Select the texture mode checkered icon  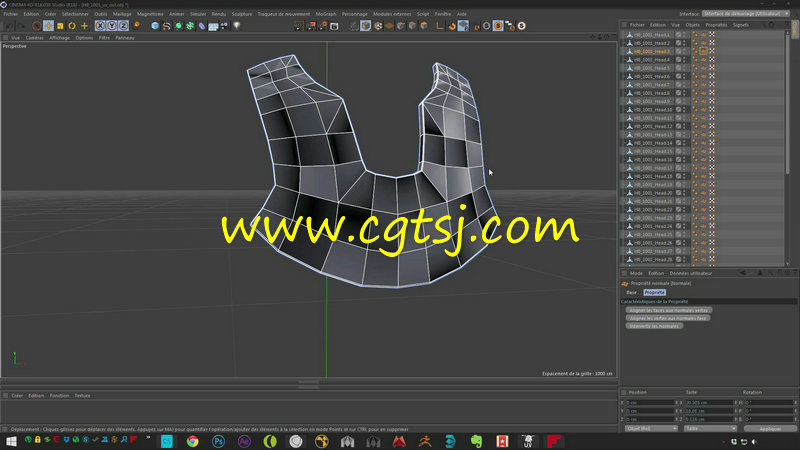point(378,26)
